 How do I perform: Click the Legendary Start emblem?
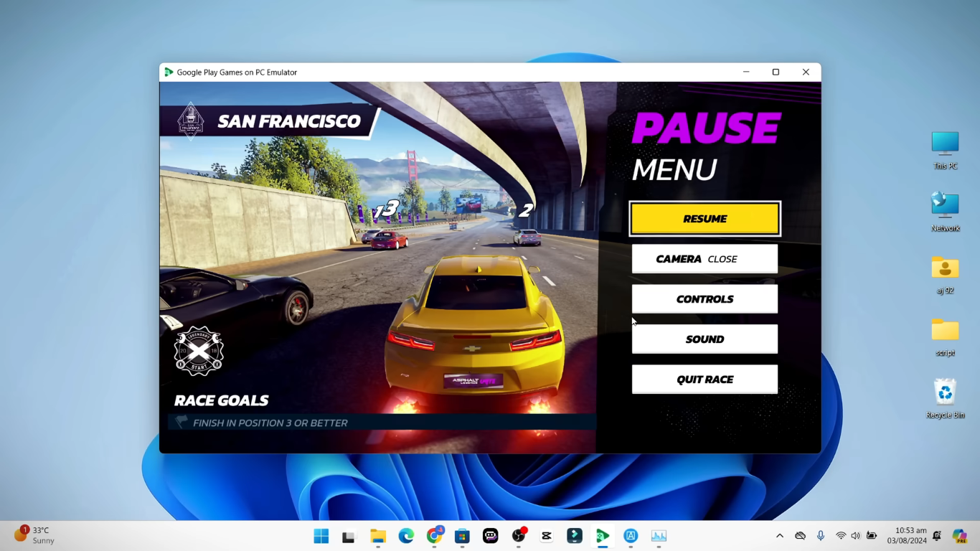199,352
